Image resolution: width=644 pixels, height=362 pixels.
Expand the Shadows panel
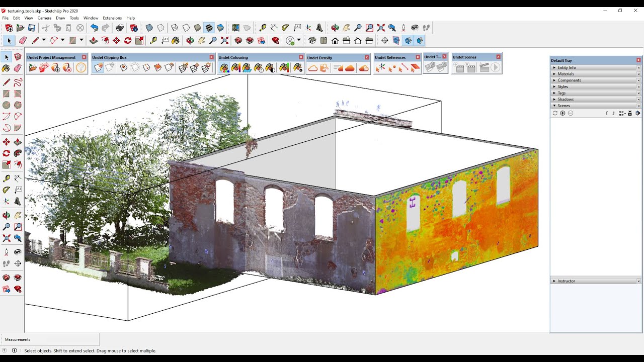[x=596, y=99]
